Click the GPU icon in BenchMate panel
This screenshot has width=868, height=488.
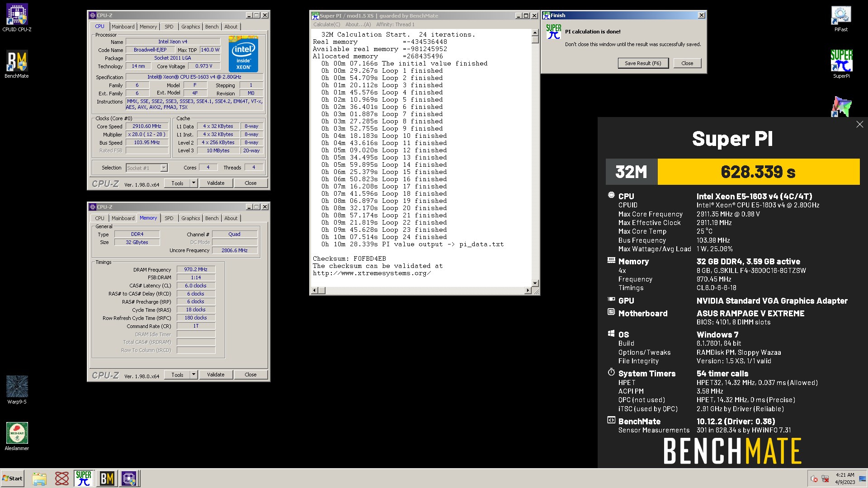point(611,299)
